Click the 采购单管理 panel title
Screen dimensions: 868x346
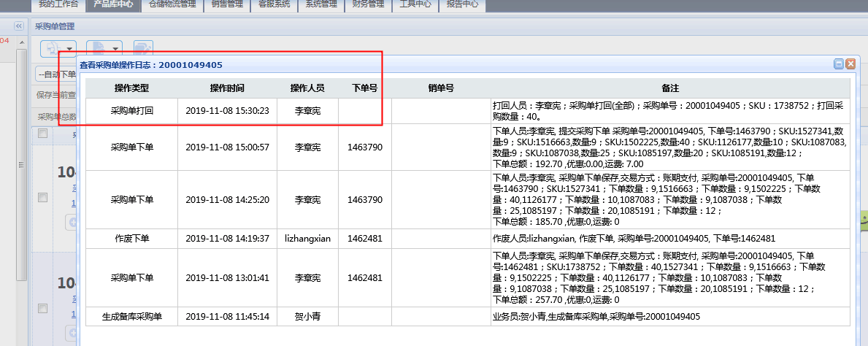click(x=55, y=26)
